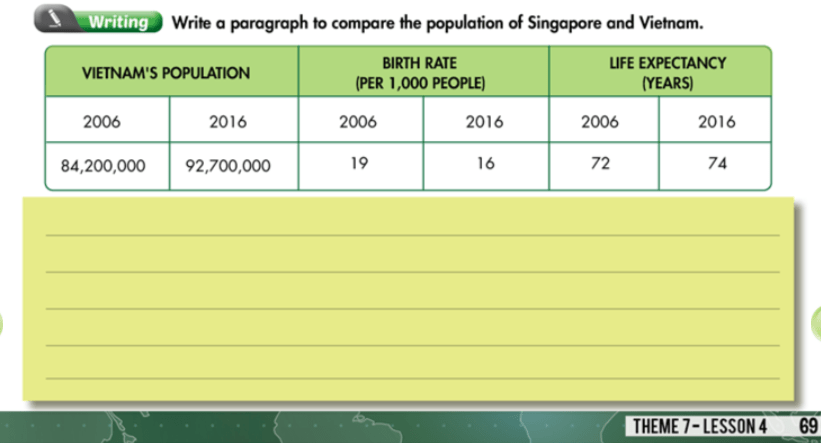This screenshot has width=821, height=443.
Task: Click page number 69
Action: tap(808, 426)
